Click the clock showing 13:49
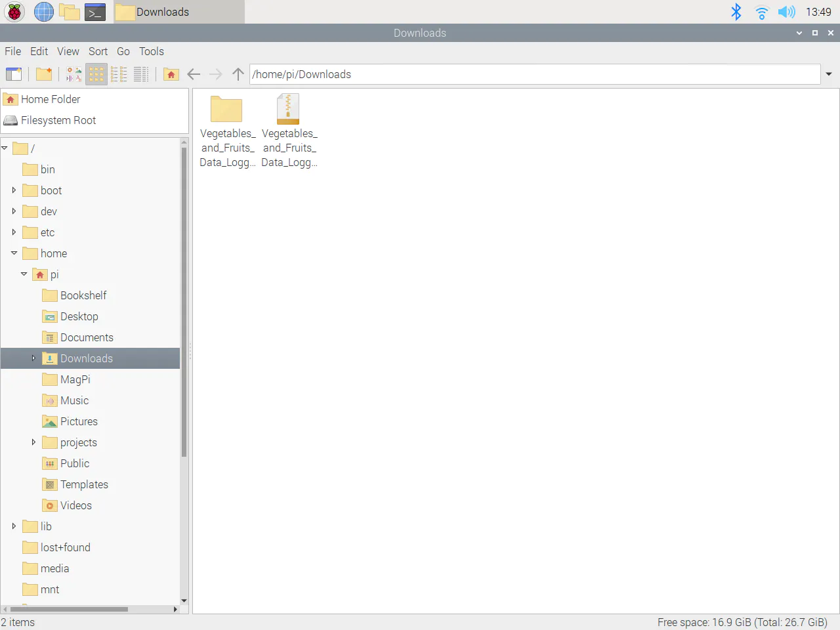Screen dimensions: 840x630 [818, 12]
